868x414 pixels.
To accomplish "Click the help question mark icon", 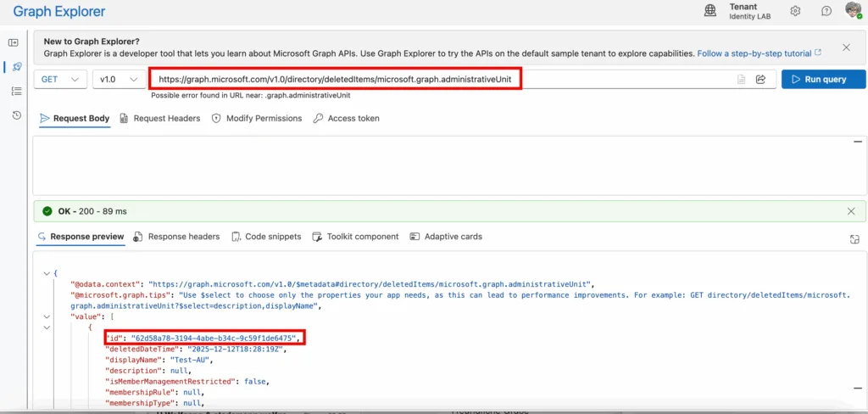I will click(826, 11).
